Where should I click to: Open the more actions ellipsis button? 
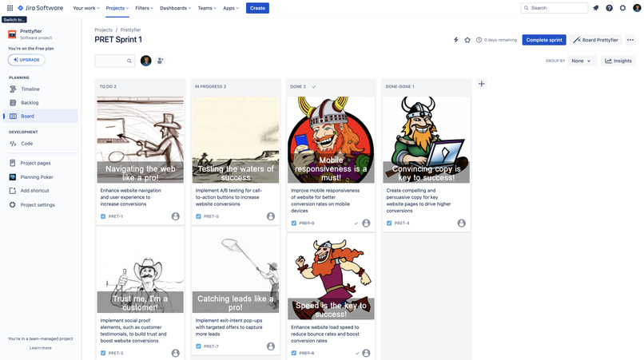[630, 40]
